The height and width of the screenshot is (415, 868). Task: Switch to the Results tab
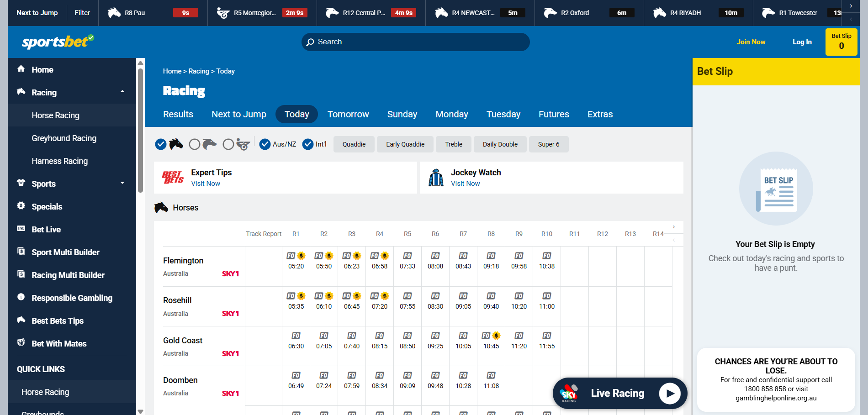[178, 114]
